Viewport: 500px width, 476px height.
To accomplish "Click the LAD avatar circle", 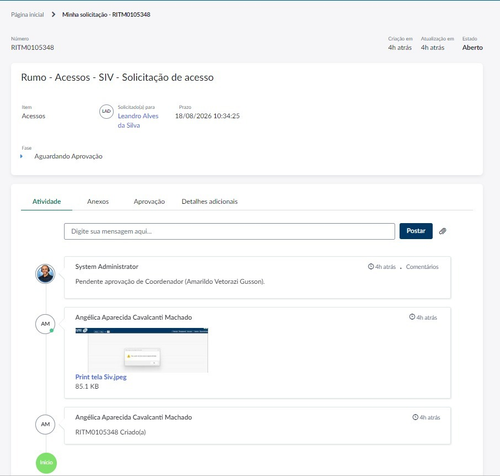I will click(106, 111).
